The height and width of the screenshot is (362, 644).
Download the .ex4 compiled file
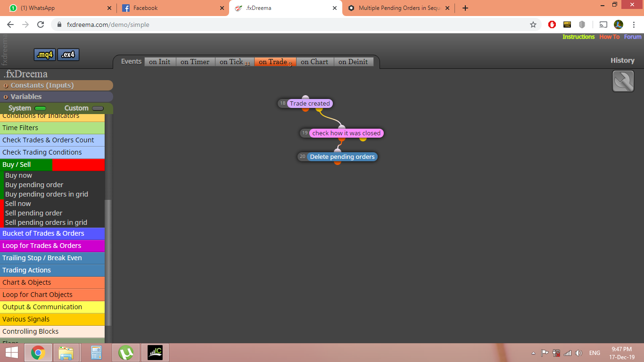coord(68,55)
